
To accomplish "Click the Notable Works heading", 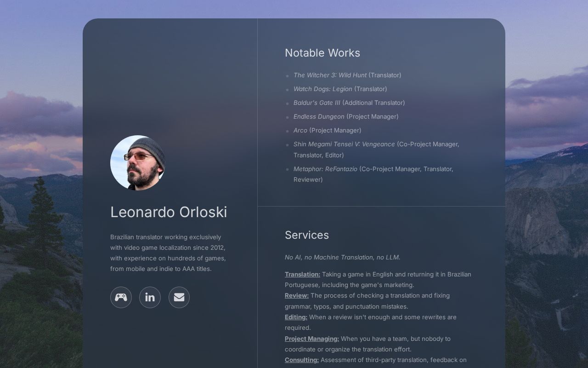I will (x=322, y=53).
